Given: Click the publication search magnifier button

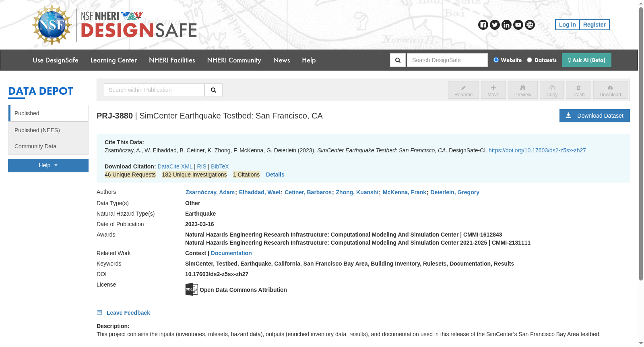Looking at the screenshot, I should (x=213, y=90).
